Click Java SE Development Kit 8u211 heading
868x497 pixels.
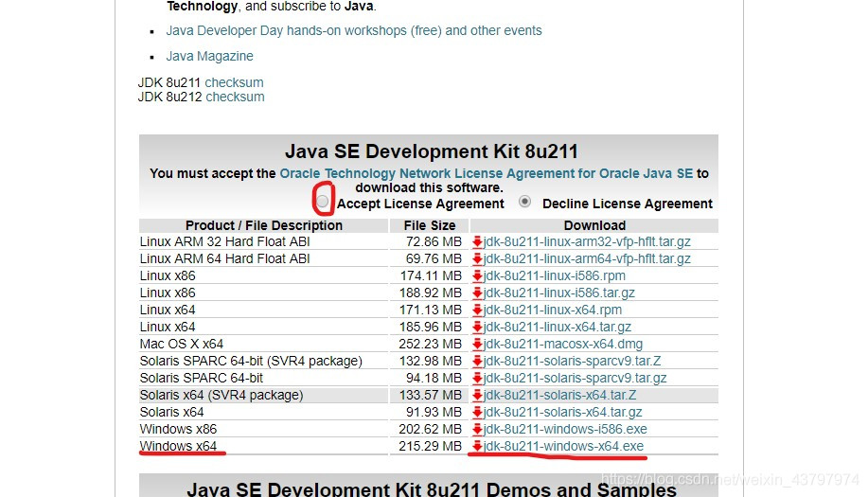(432, 151)
